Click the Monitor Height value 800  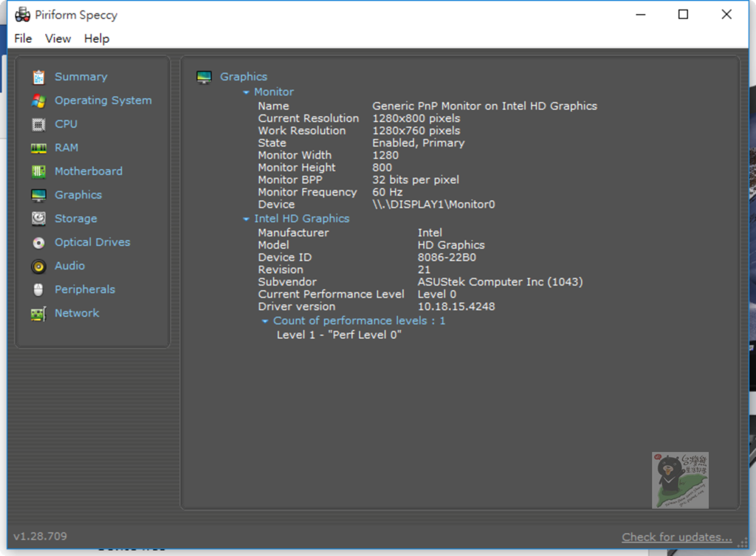point(382,168)
